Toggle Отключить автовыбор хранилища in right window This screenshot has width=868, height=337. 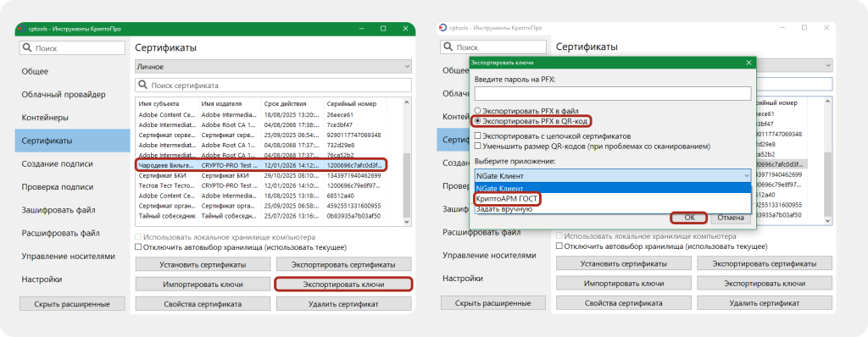click(559, 246)
